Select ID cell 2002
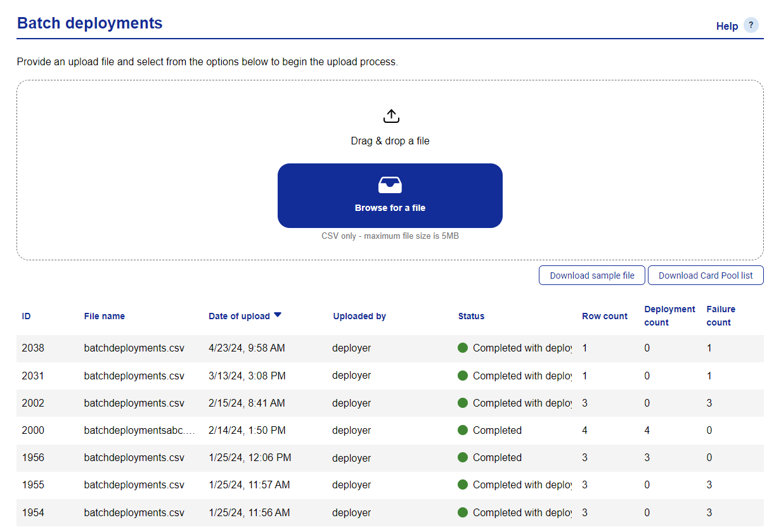 [33, 403]
